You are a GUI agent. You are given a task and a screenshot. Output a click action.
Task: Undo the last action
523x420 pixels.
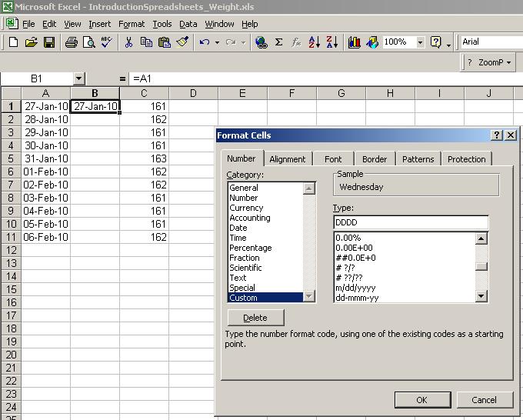(x=204, y=42)
